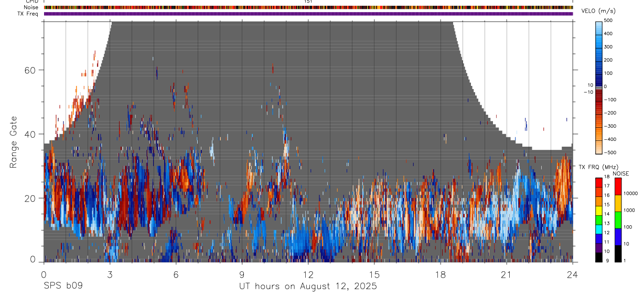Click NOISE legend label '10000'
The width and height of the screenshot is (644, 297).
pos(630,193)
